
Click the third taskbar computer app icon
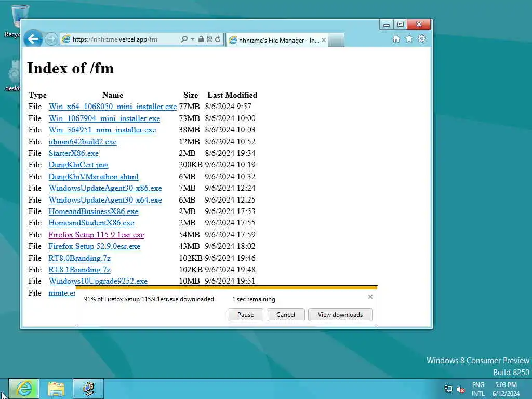click(x=88, y=389)
